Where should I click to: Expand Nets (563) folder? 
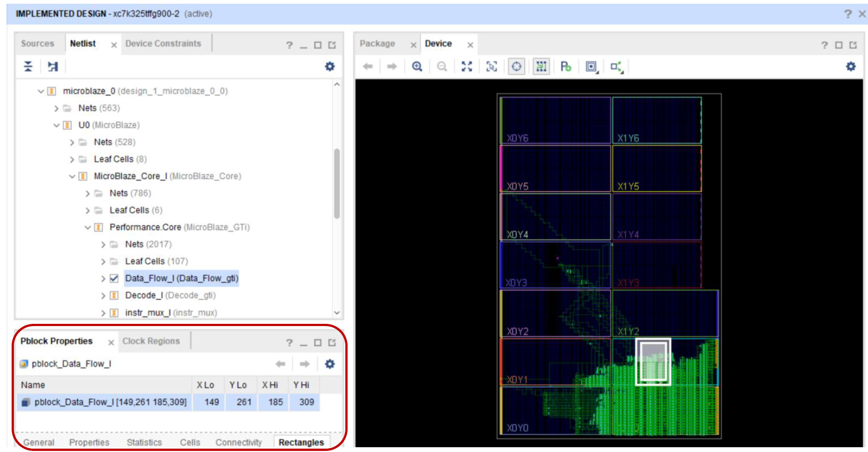pyautogui.click(x=56, y=108)
